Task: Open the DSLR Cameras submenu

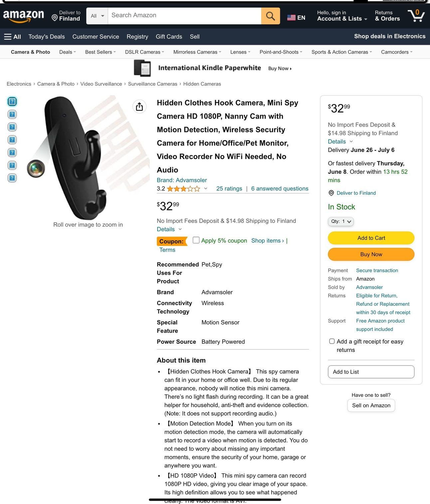Action: click(144, 52)
